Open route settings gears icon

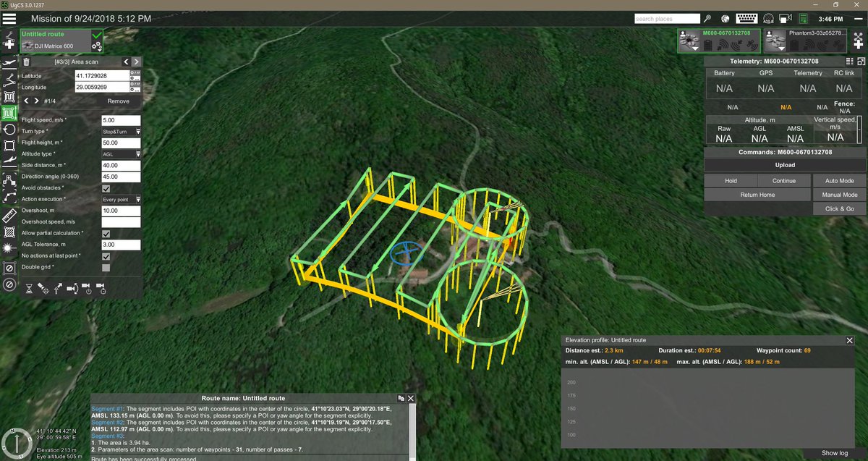click(x=97, y=46)
